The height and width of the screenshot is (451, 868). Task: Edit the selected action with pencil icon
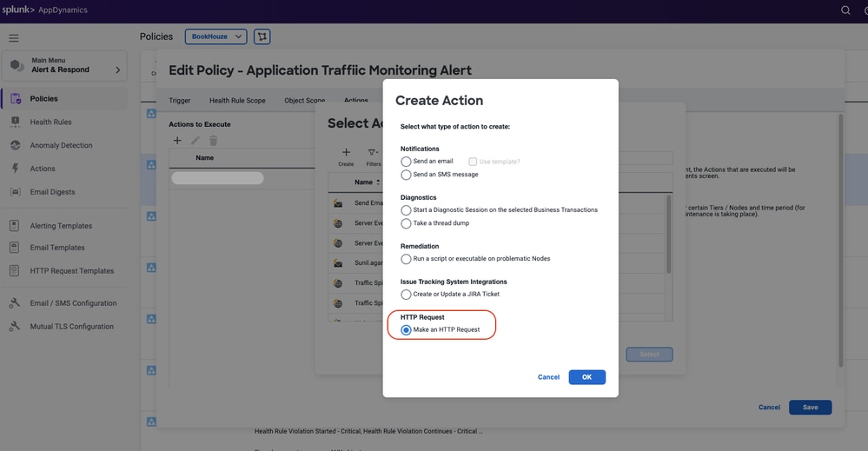pyautogui.click(x=195, y=141)
